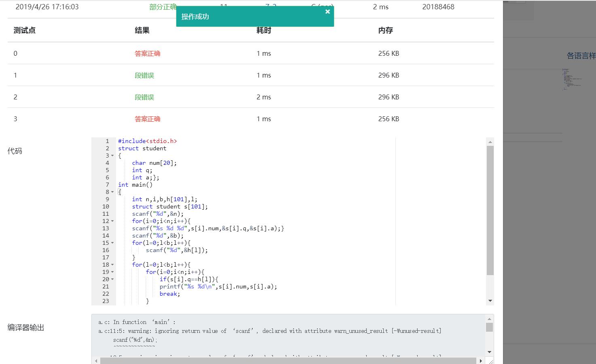The image size is (596, 364).
Task: Click the 代码 section label
Action: [x=15, y=151]
